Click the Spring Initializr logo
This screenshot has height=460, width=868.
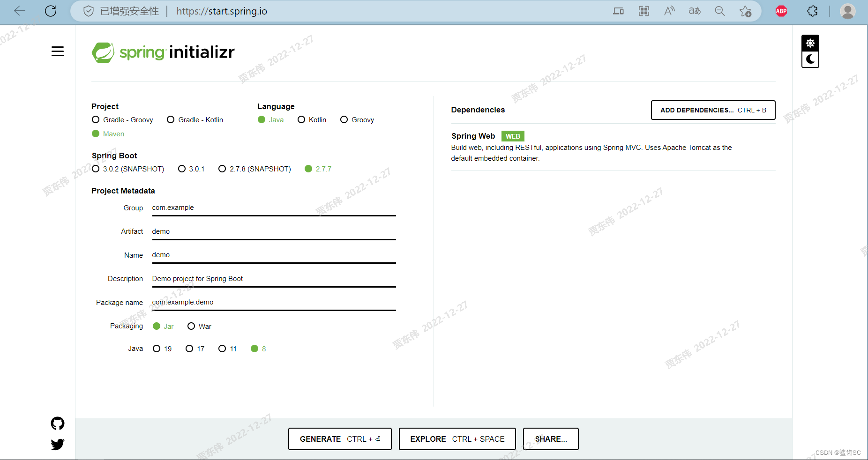163,52
